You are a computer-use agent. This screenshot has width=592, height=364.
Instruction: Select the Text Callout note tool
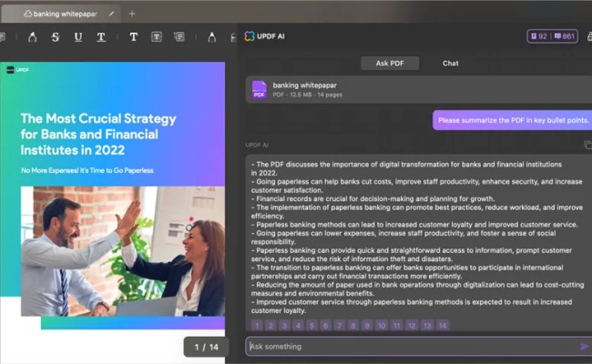click(x=179, y=36)
